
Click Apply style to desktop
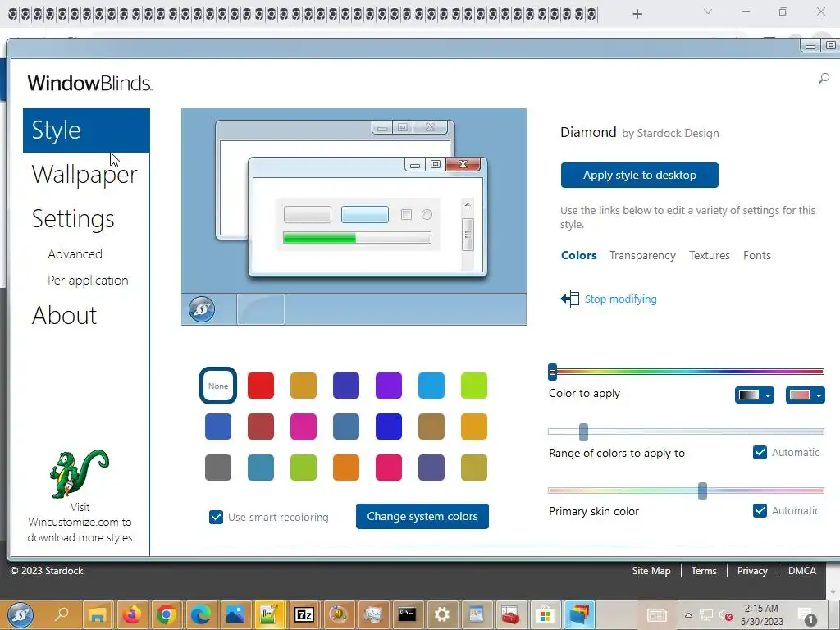[x=640, y=176]
